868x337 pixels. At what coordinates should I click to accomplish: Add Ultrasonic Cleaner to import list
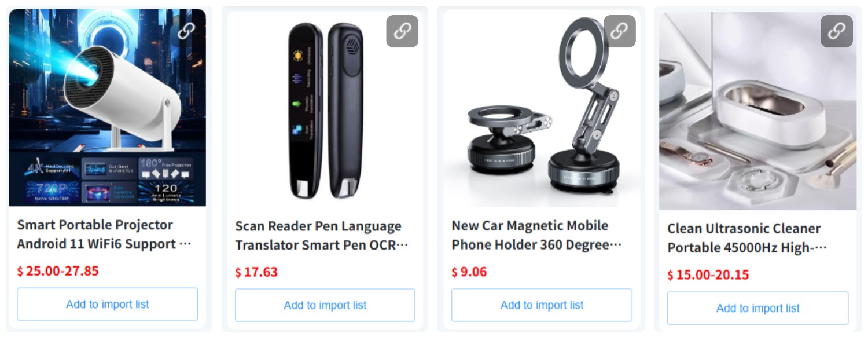[758, 308]
